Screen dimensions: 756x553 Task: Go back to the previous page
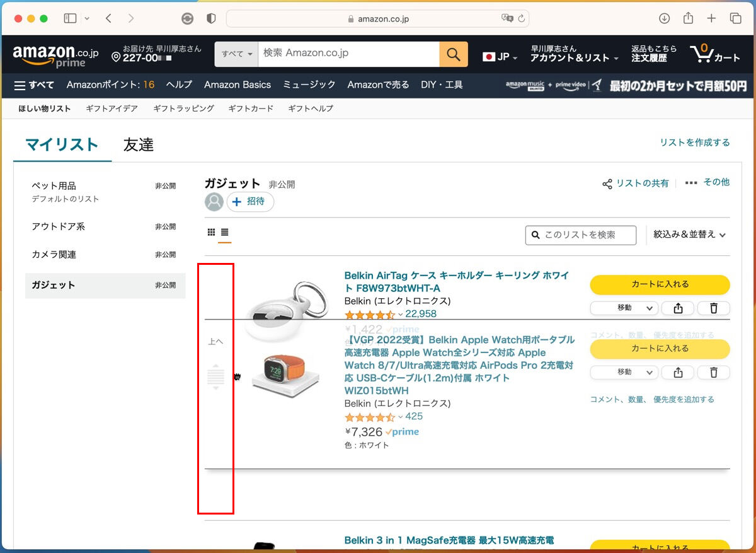coord(108,18)
